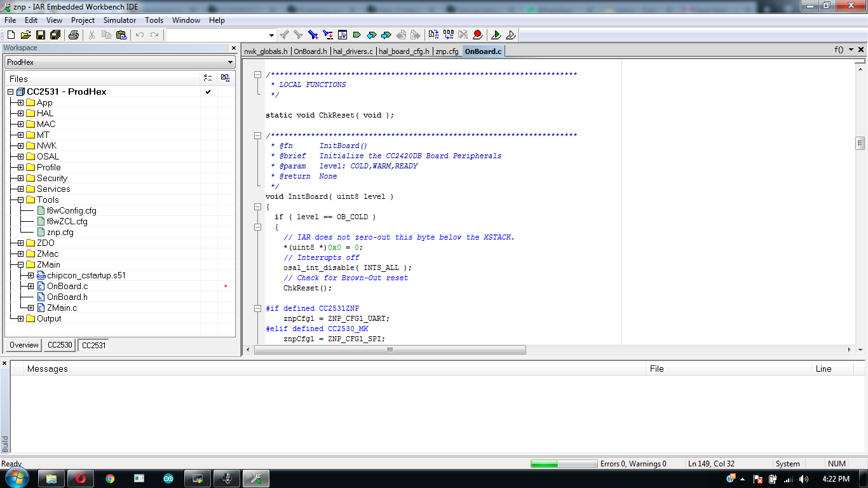Click the configuration column icon in Files header
868x488 pixels.
tap(208, 78)
